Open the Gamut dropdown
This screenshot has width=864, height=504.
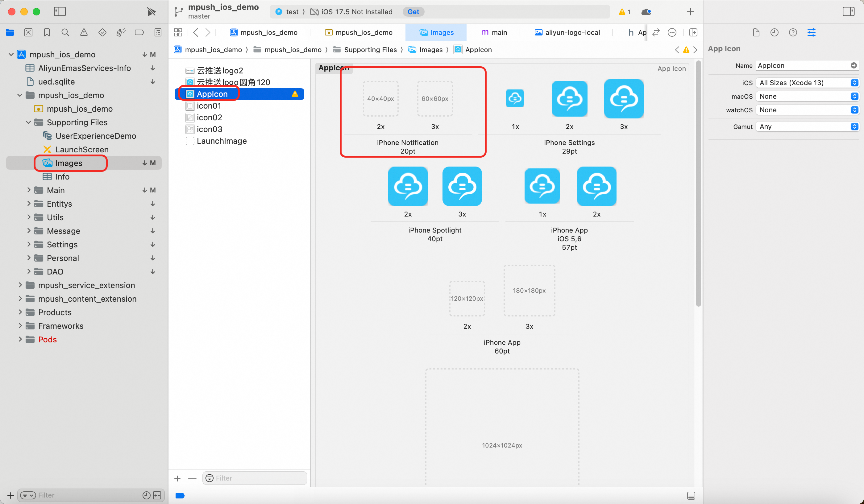coord(807,126)
